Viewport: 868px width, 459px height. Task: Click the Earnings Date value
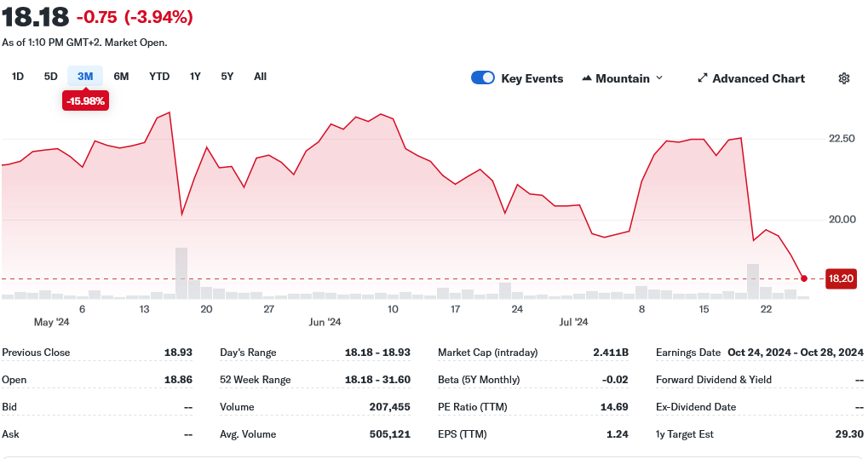pos(795,353)
